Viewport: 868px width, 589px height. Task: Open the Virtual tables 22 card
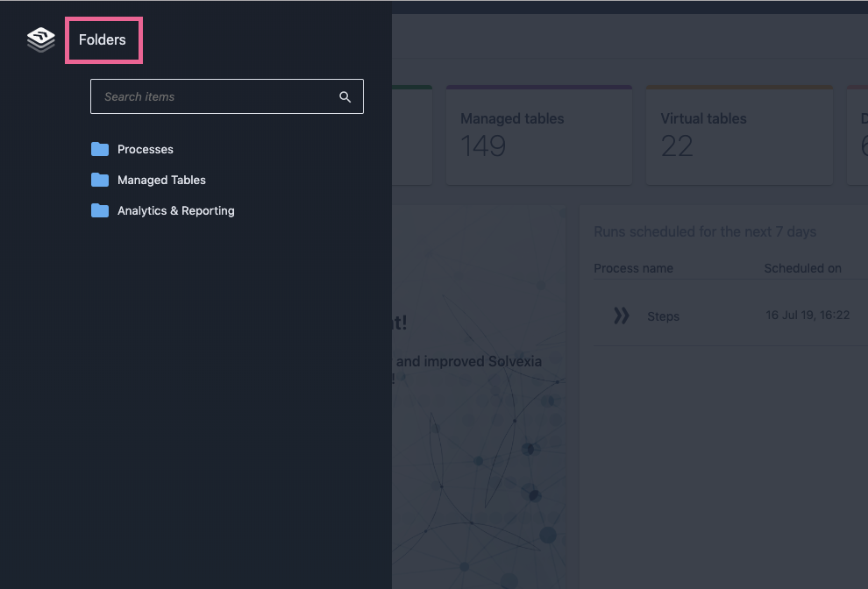(x=738, y=135)
